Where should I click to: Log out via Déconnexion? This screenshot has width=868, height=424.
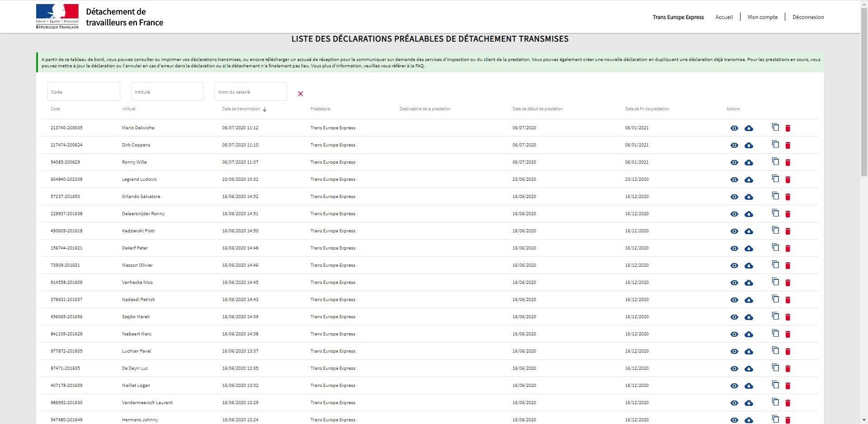(808, 17)
